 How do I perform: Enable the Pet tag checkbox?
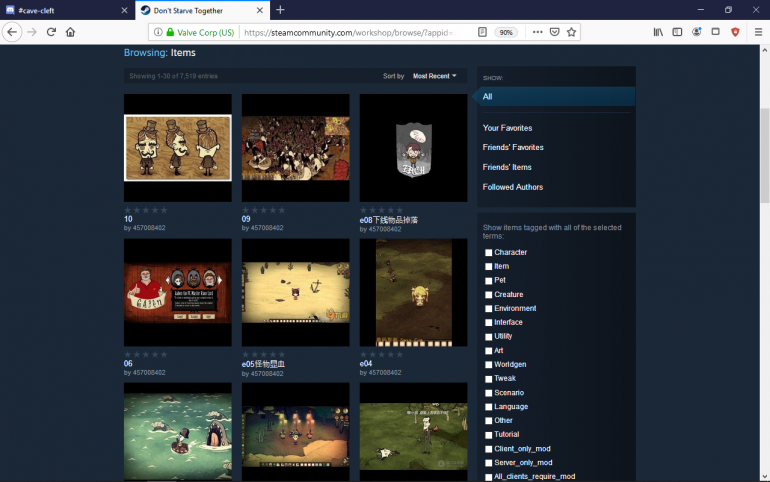point(489,281)
